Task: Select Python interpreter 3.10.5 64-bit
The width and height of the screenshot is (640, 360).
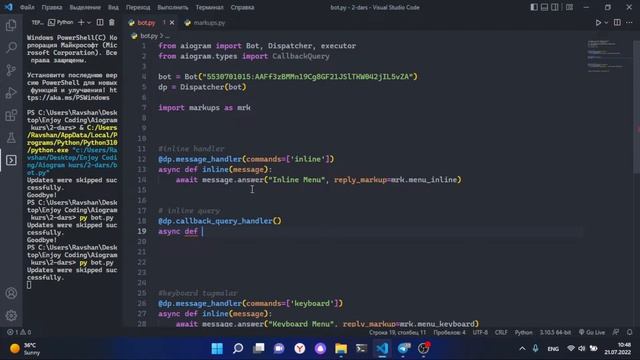Action: point(555,332)
